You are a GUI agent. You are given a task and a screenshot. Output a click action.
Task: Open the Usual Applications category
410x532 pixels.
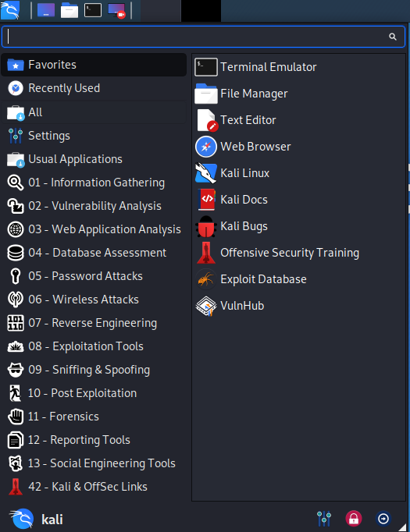click(94, 159)
